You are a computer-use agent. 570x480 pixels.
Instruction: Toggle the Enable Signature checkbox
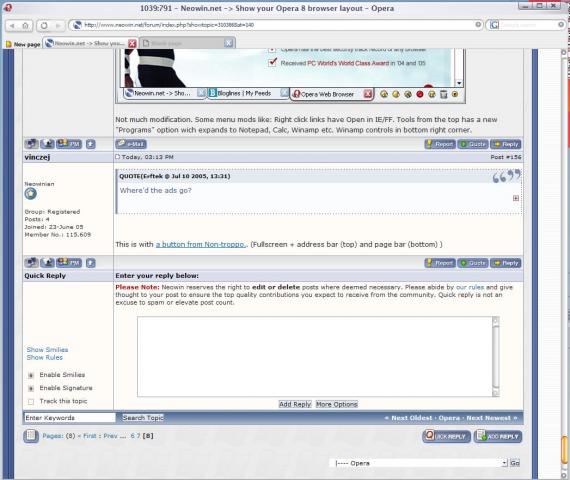pos(31,388)
